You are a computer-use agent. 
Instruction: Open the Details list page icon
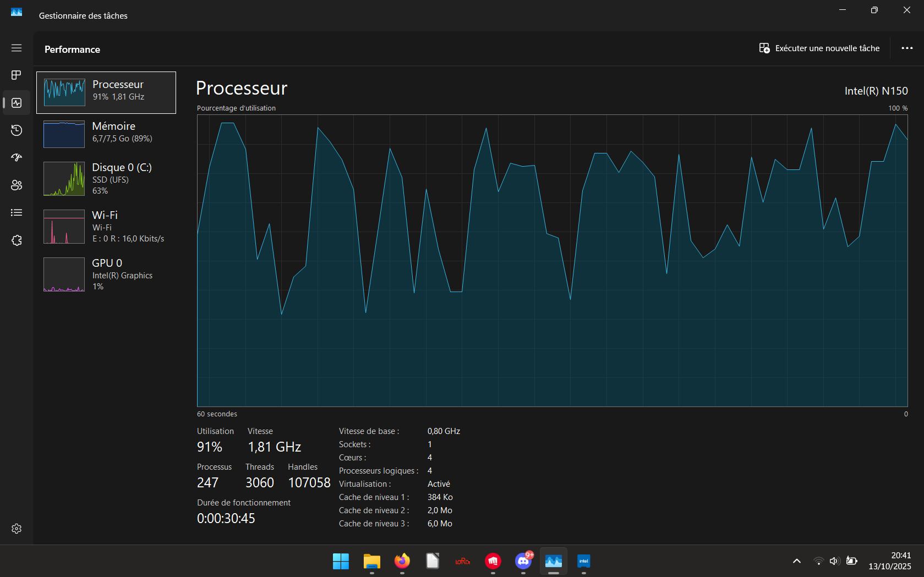coord(17,213)
